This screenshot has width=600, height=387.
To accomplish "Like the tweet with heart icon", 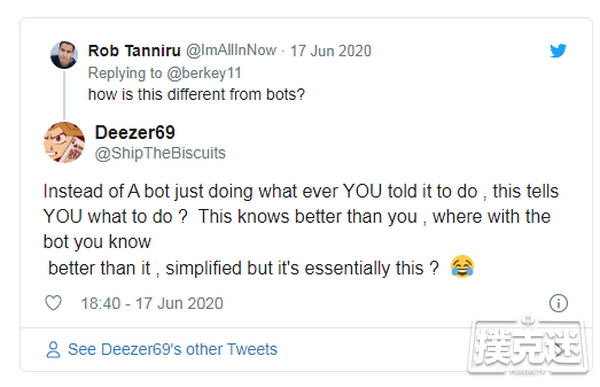I will [53, 303].
